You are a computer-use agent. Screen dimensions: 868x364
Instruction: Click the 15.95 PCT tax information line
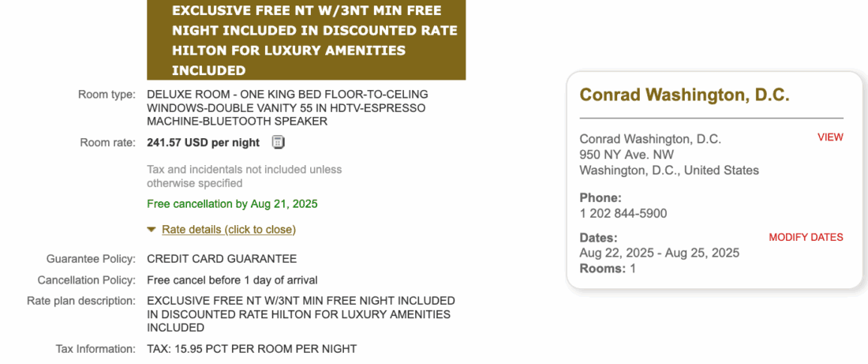pos(252,349)
